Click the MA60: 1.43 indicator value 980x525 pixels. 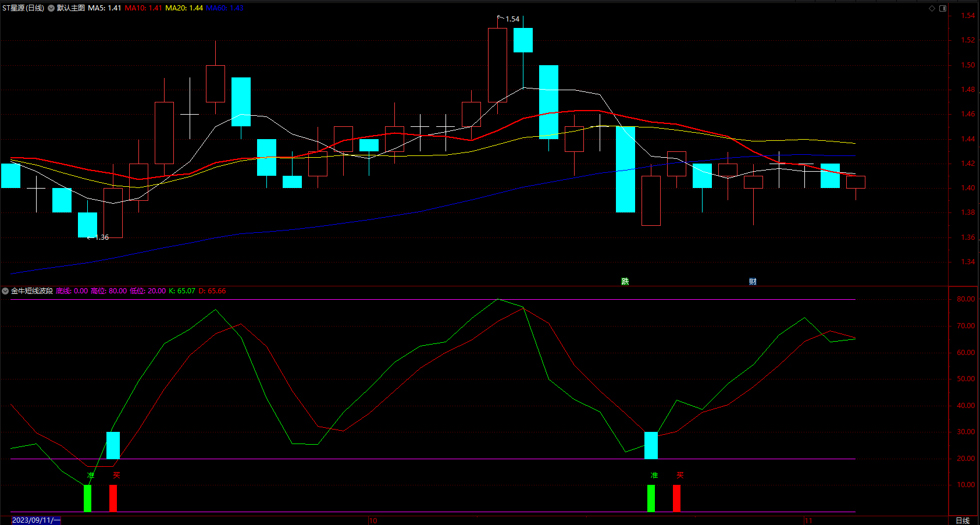(x=224, y=8)
